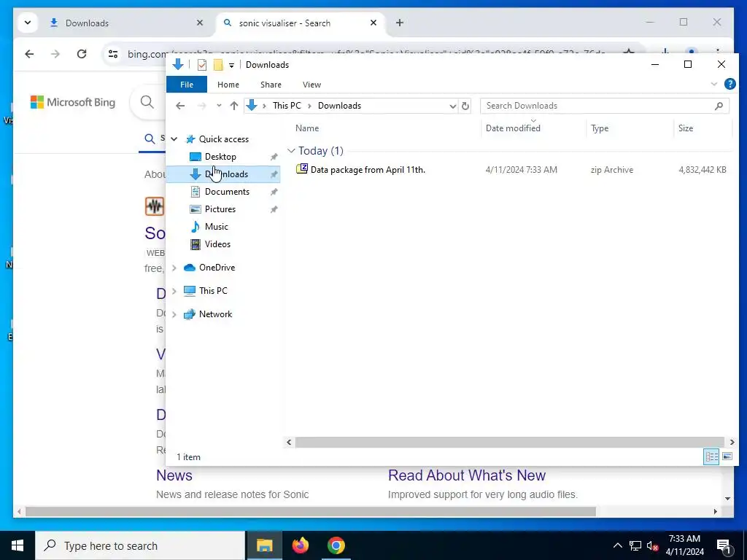Click the zip Archive type cell
Screen dimensions: 747x560
pos(612,169)
